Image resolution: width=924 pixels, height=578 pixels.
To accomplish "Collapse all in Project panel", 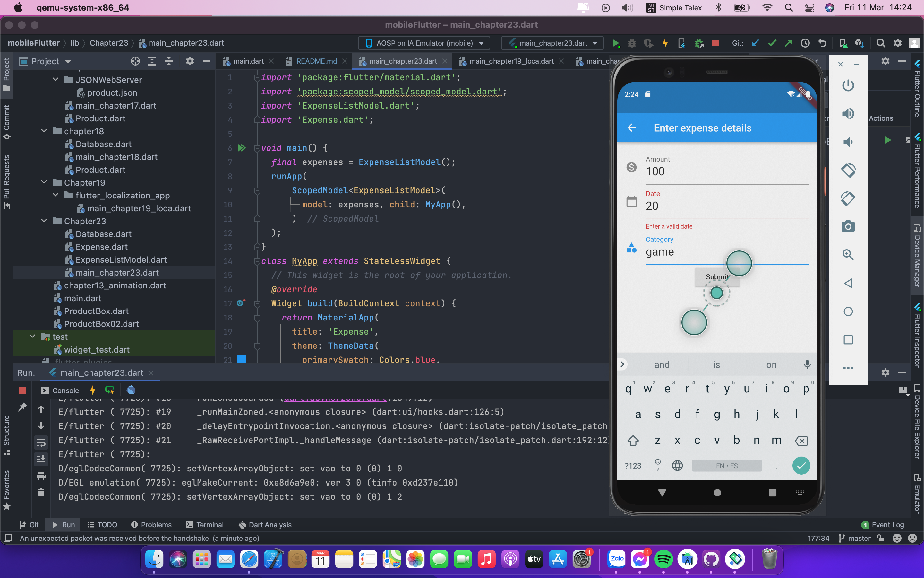I will [169, 61].
